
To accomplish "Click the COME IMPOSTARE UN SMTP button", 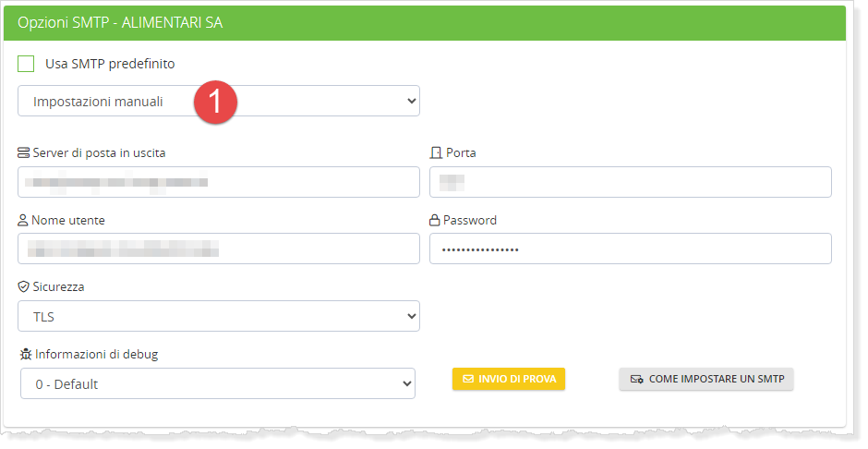I will (x=706, y=379).
